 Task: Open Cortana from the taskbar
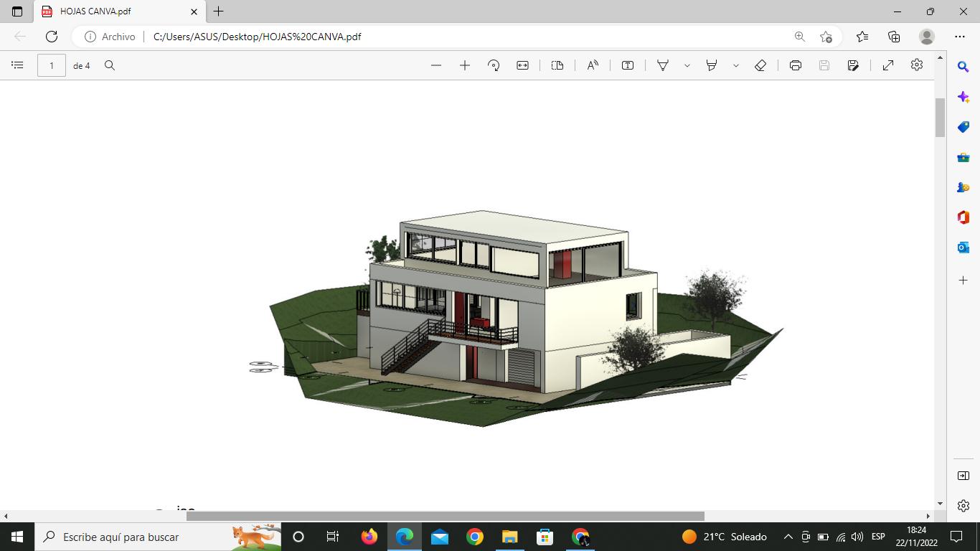coord(298,537)
